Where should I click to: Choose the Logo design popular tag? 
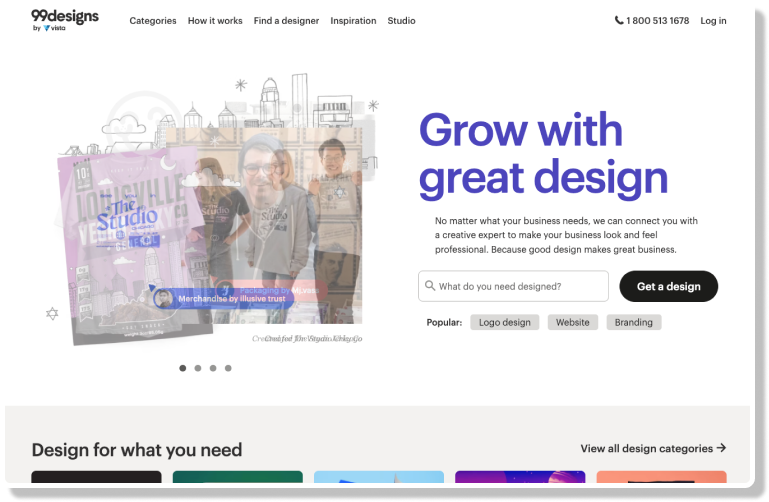coord(504,323)
